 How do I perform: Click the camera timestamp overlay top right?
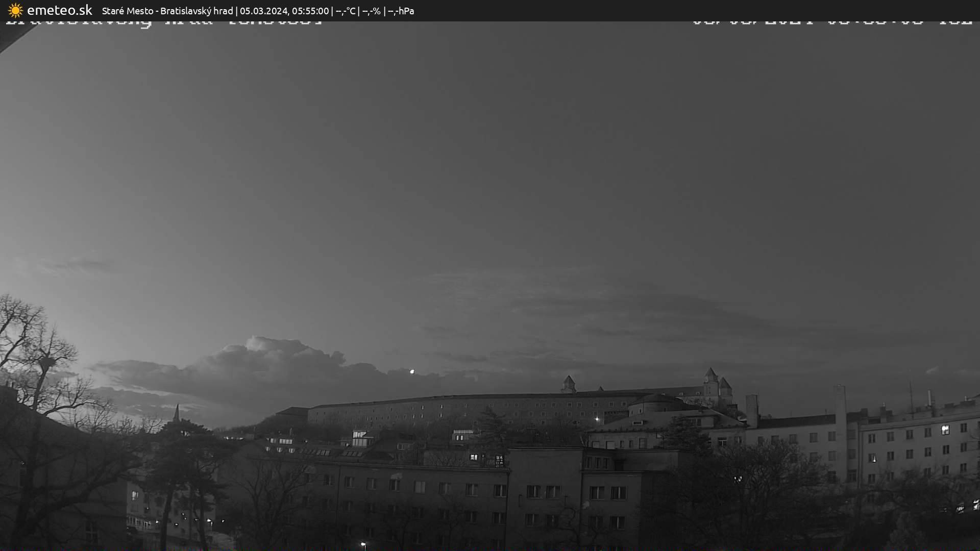point(832,22)
